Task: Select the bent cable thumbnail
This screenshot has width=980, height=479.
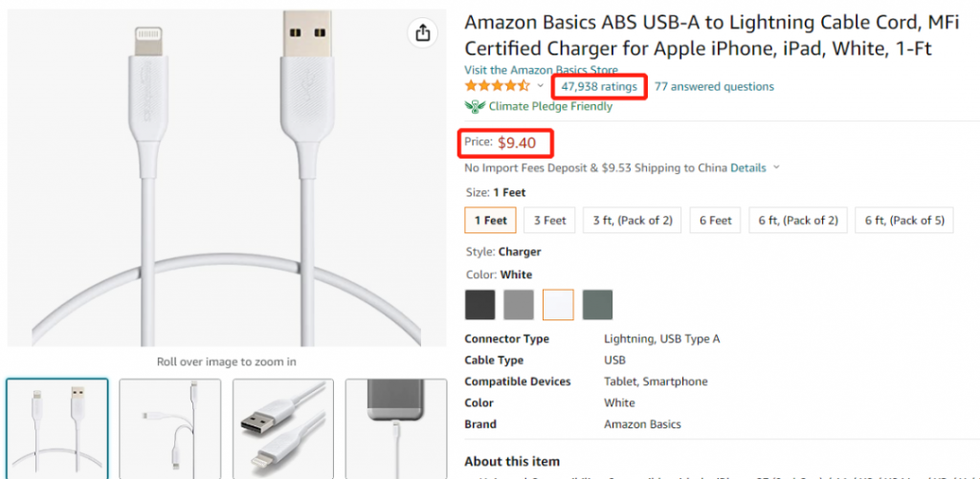Action: tap(170, 428)
